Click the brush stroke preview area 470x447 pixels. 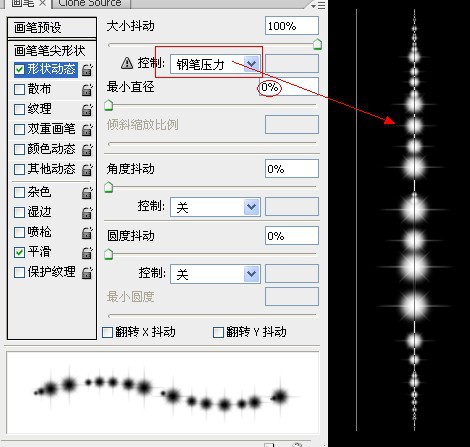pyautogui.click(x=163, y=393)
